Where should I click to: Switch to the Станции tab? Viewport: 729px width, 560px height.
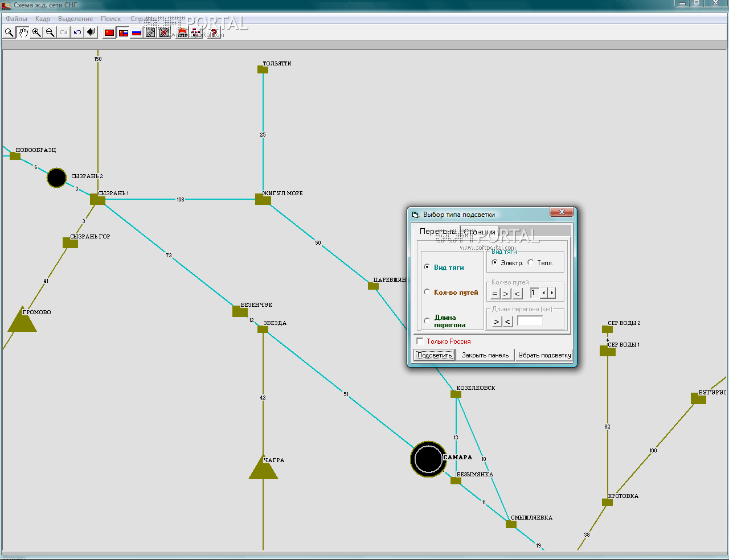(x=480, y=232)
